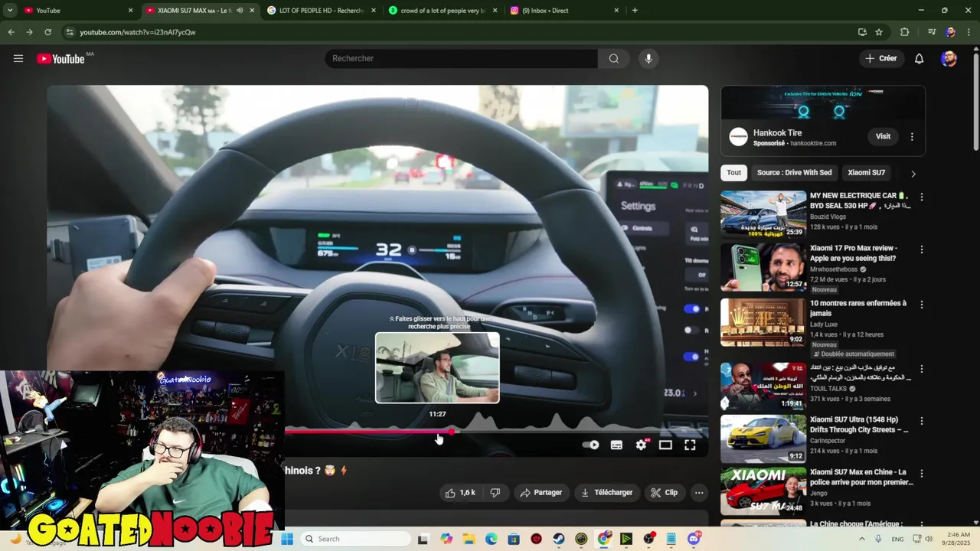Image resolution: width=980 pixels, height=551 pixels.
Task: Switch to LOT OF PEOPLE HD search tab
Action: (x=321, y=11)
